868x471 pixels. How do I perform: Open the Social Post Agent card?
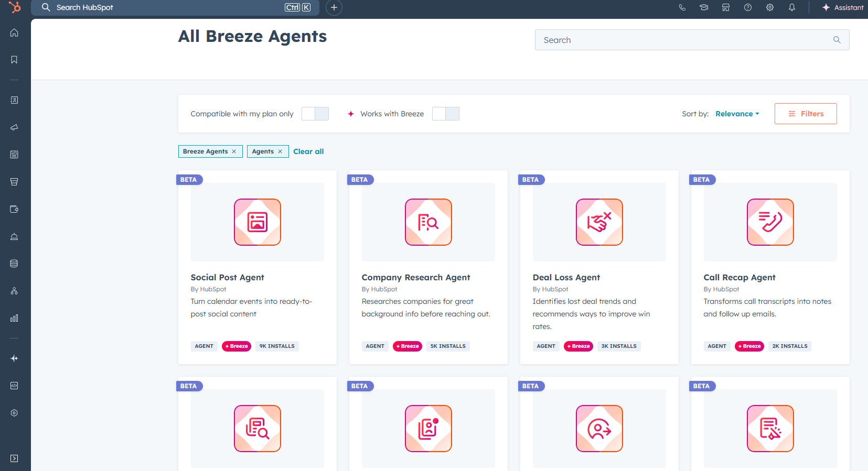click(x=227, y=277)
